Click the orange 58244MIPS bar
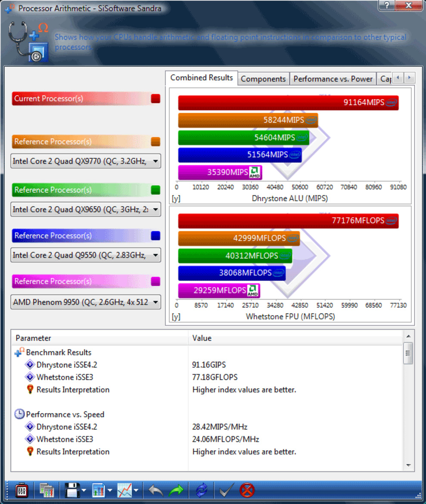 click(248, 120)
